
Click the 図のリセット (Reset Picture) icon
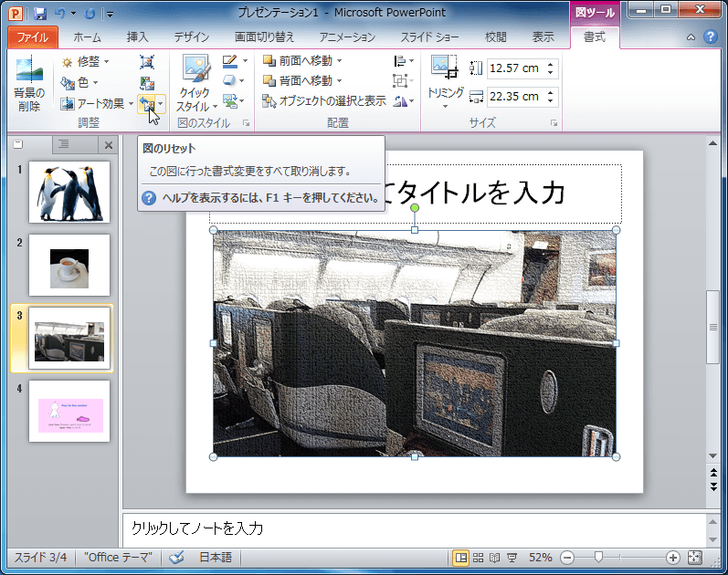pyautogui.click(x=147, y=104)
